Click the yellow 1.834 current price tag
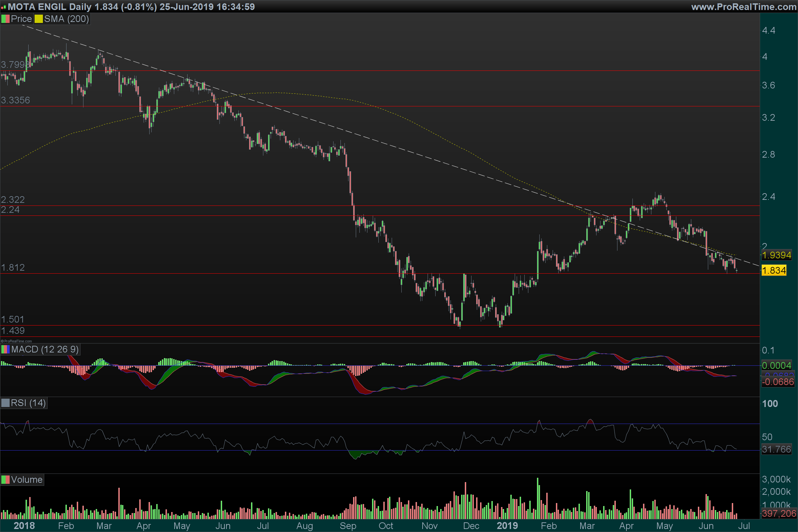This screenshot has width=798, height=532. (774, 270)
